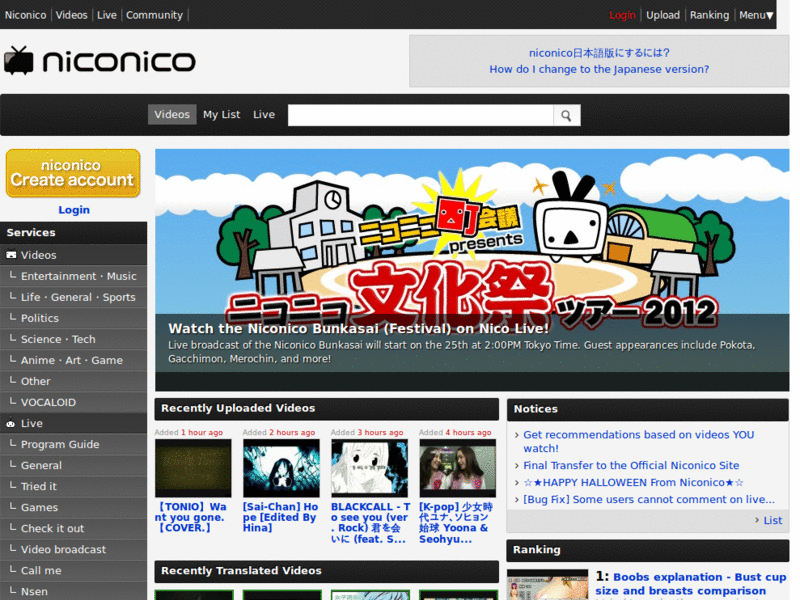Open Anime · Art · Game category
The height and width of the screenshot is (600, 800).
(73, 360)
